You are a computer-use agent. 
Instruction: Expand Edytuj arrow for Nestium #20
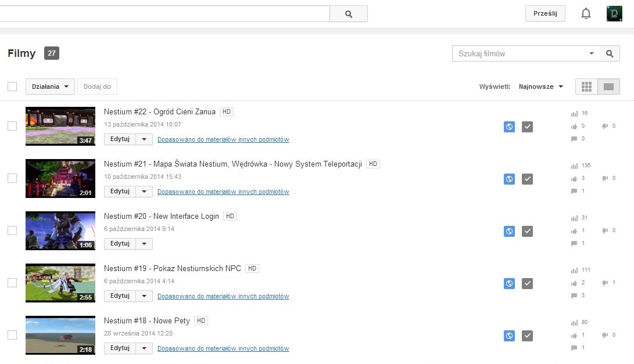[x=144, y=244]
